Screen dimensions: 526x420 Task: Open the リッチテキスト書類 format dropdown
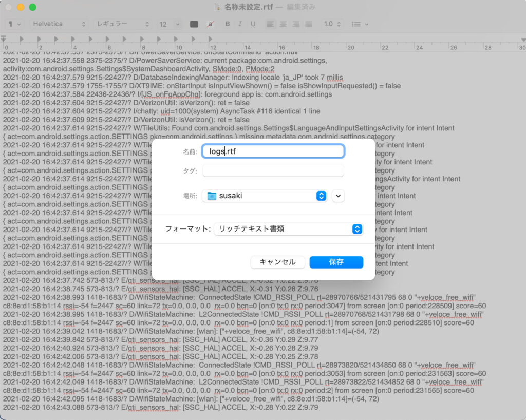[289, 229]
